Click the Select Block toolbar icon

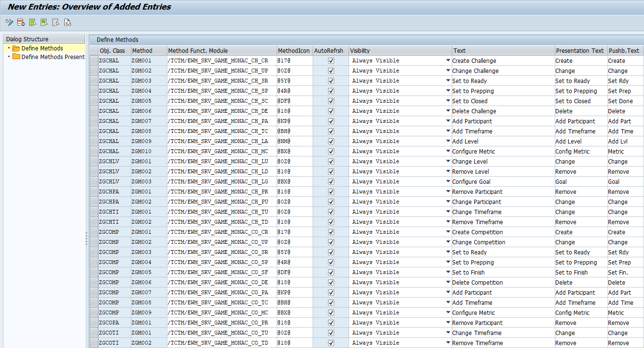click(x=44, y=22)
